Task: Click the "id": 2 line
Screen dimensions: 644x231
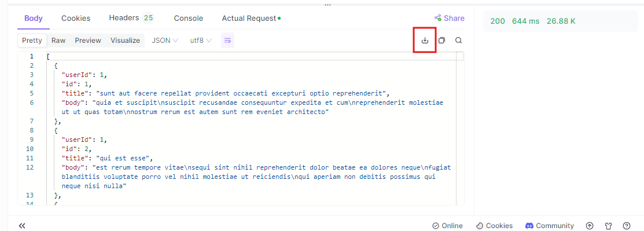Action: [x=76, y=149]
